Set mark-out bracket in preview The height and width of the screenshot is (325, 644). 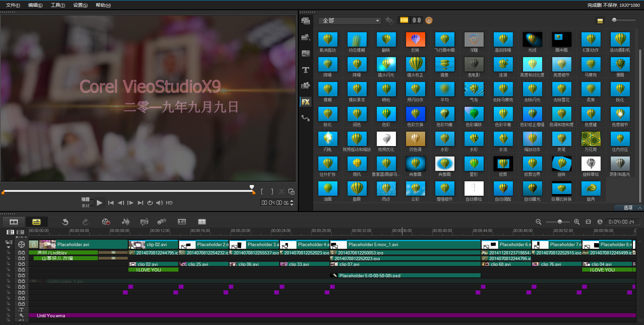(x=272, y=192)
